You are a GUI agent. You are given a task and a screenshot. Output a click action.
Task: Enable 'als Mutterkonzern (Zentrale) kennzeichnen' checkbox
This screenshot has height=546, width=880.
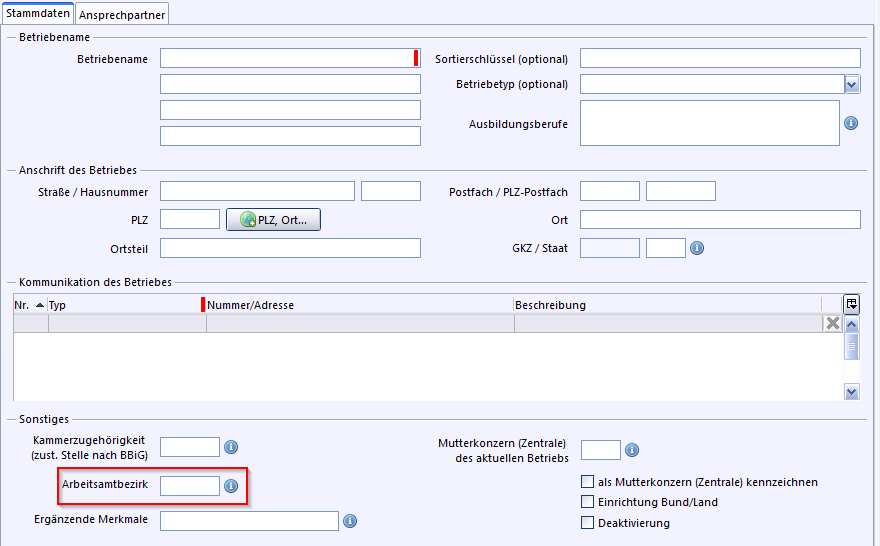coord(588,482)
